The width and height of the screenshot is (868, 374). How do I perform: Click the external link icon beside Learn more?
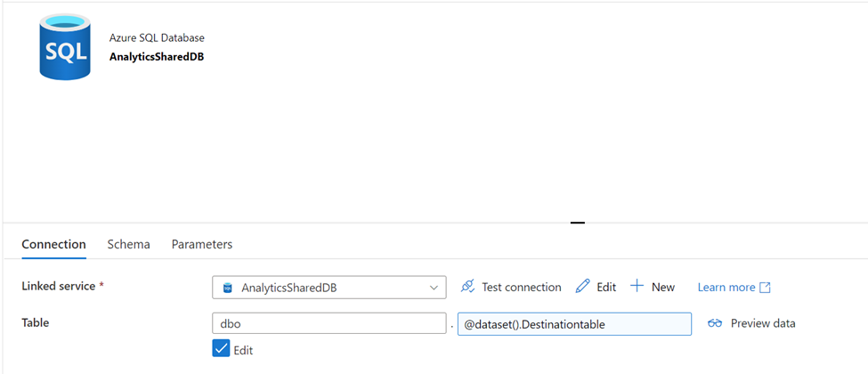pos(765,287)
